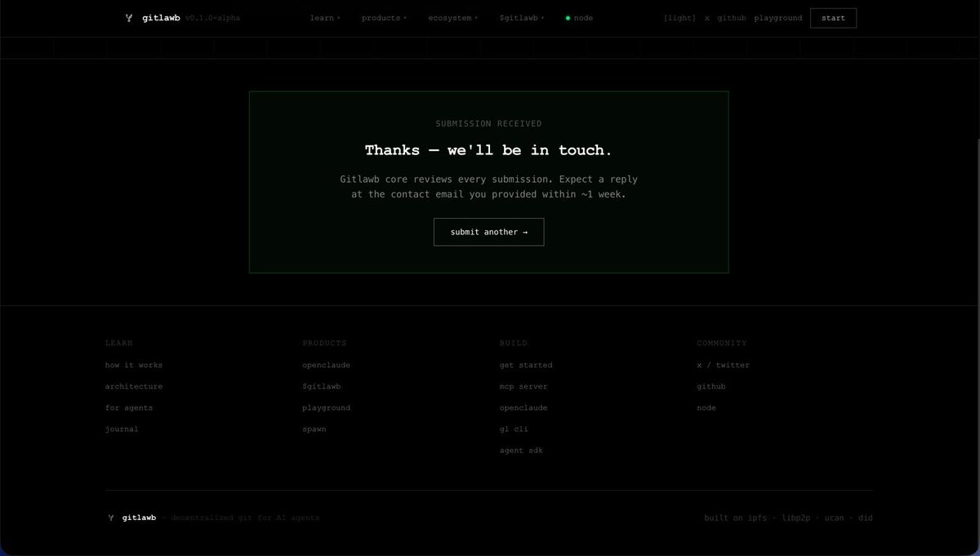This screenshot has height=556, width=980.
Task: Expand the products dropdown menu
Action: coord(384,18)
